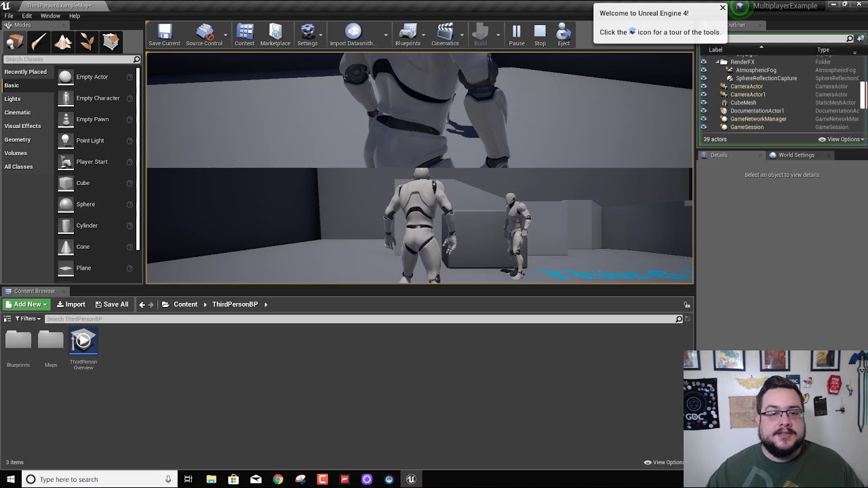This screenshot has width=868, height=488.
Task: Click the Player Start icon
Action: (66, 162)
